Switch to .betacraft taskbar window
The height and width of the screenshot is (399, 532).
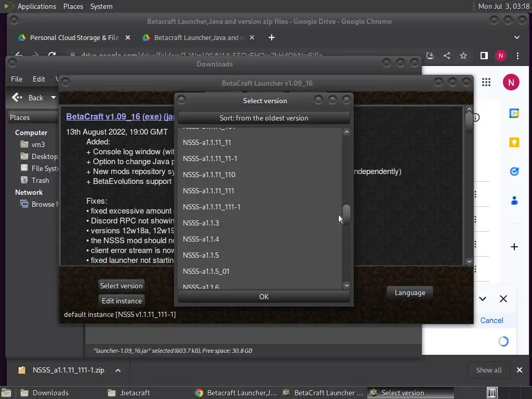[129, 393]
